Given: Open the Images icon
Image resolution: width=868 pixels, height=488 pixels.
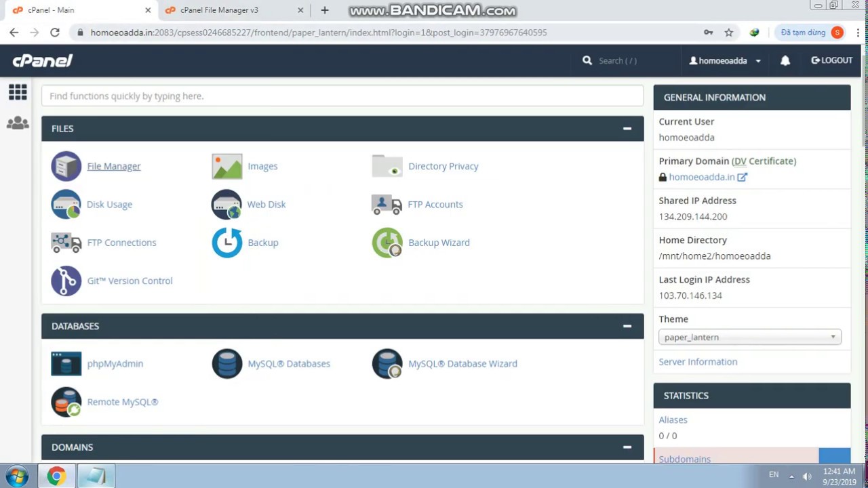Looking at the screenshot, I should [x=226, y=166].
